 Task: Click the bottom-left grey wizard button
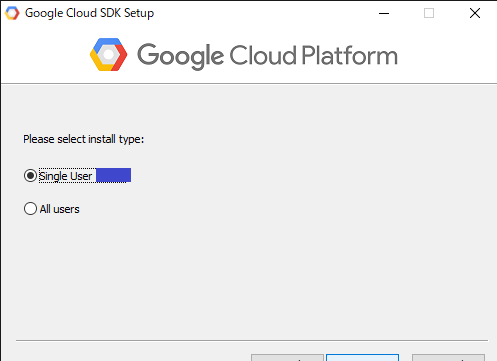287,358
